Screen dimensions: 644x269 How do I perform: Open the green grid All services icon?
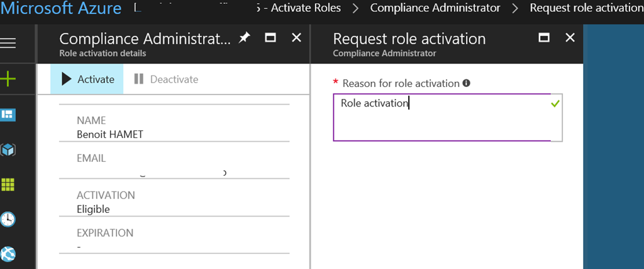click(8, 185)
